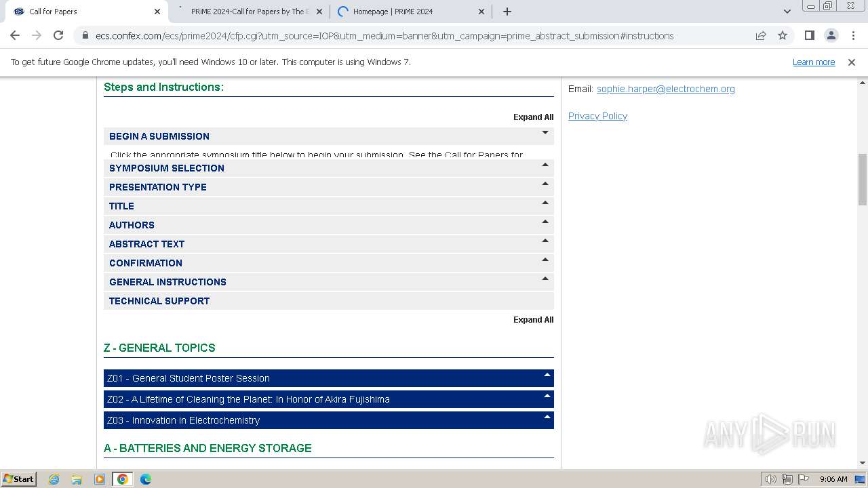
Task: Bookmark this page with star icon
Action: 783,36
